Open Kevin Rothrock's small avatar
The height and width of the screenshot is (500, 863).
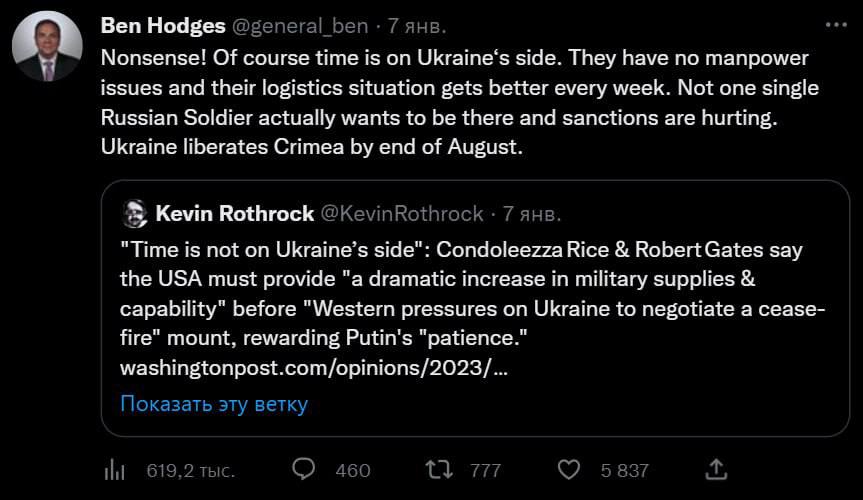134,213
